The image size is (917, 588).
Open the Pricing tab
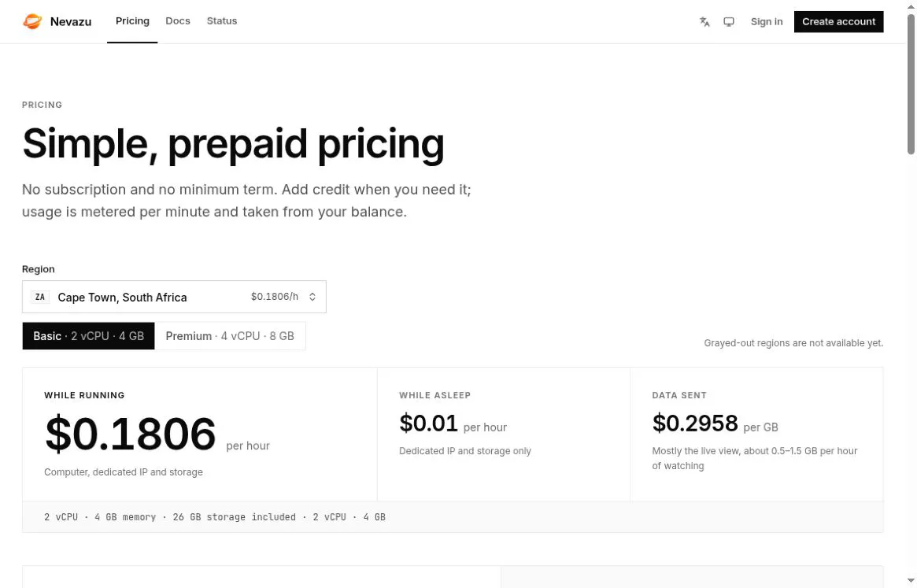(132, 21)
